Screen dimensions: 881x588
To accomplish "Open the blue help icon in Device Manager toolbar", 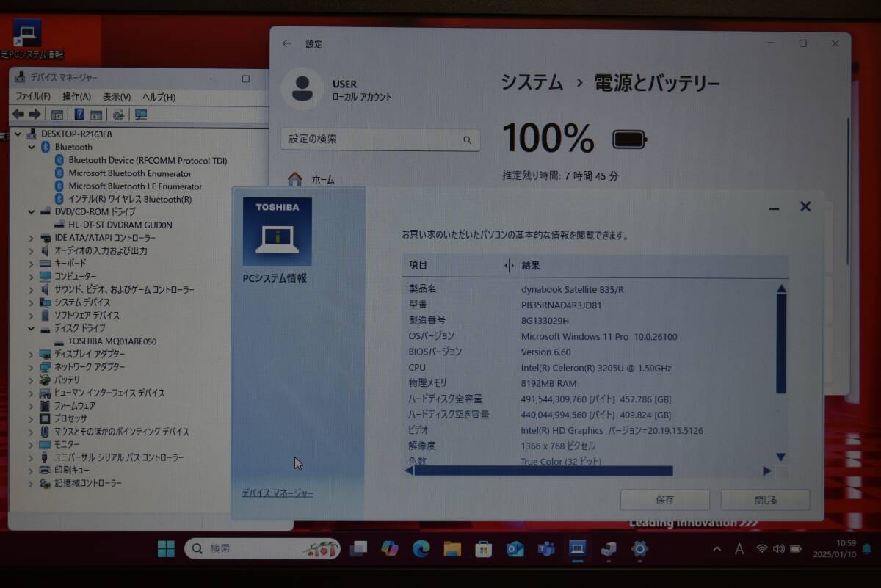I will (79, 115).
